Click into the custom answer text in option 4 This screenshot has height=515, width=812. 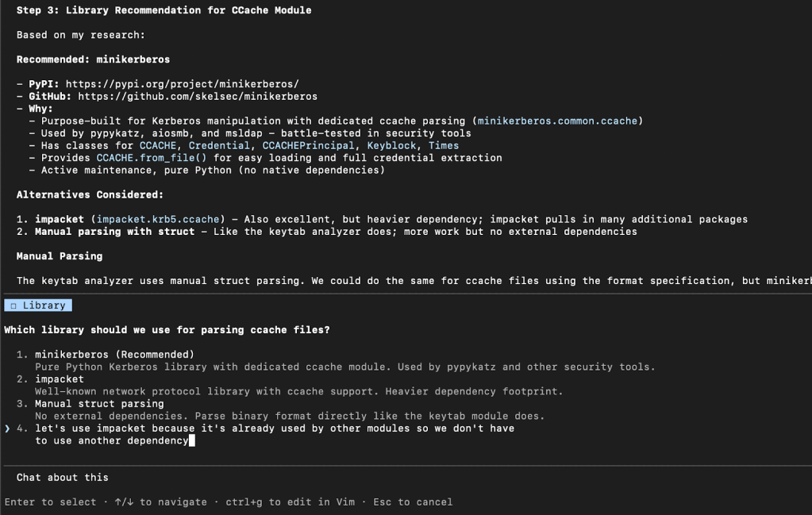pyautogui.click(x=274, y=429)
